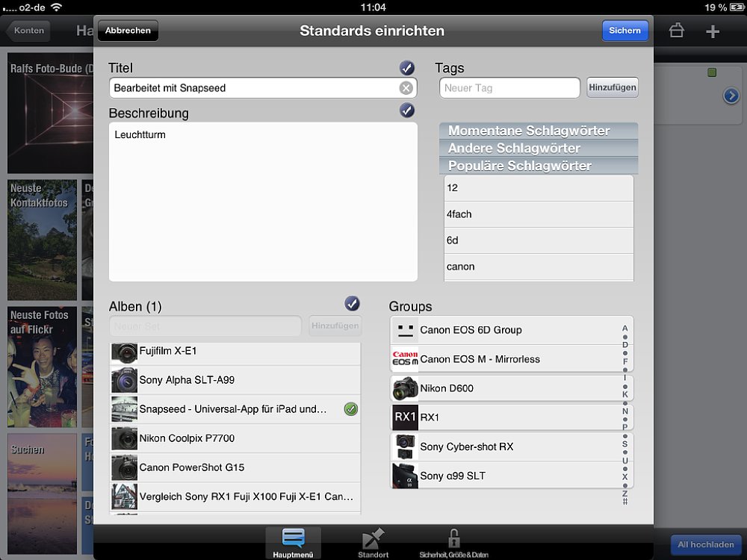
Task: Click the Neuer Tag input field
Action: click(x=508, y=88)
